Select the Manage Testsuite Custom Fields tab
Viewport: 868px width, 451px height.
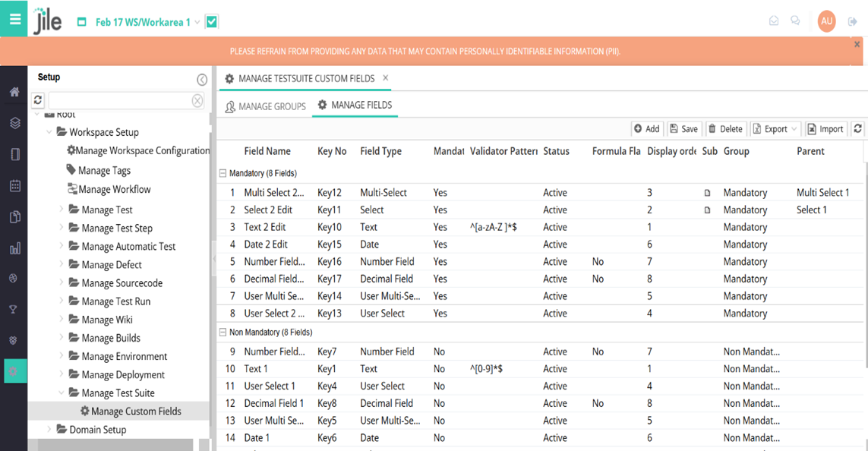tap(306, 78)
